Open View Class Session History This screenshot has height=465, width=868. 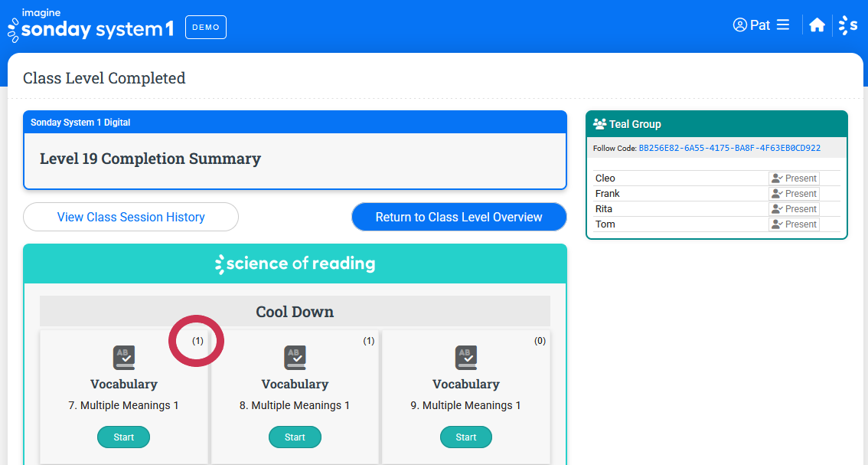point(131,217)
